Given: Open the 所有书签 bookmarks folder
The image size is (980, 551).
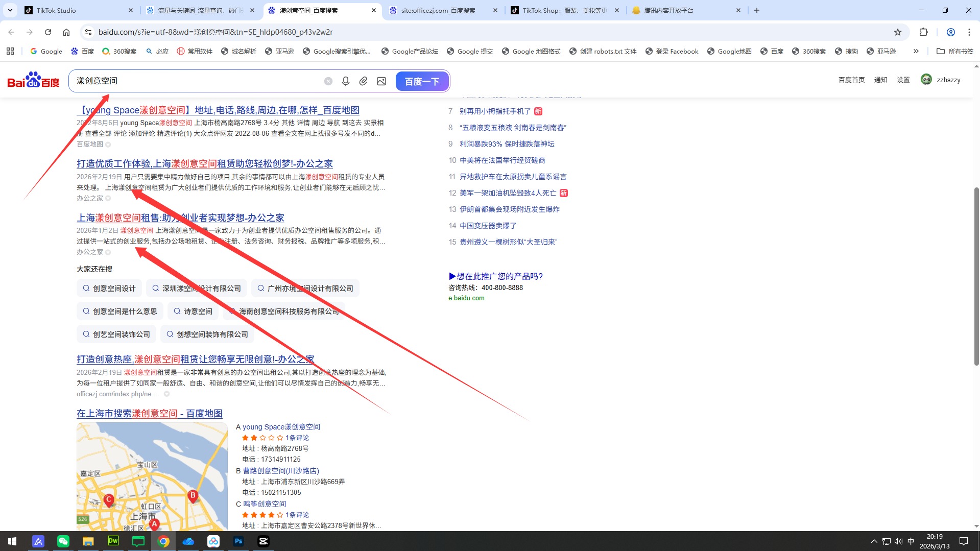Looking at the screenshot, I should [x=955, y=51].
